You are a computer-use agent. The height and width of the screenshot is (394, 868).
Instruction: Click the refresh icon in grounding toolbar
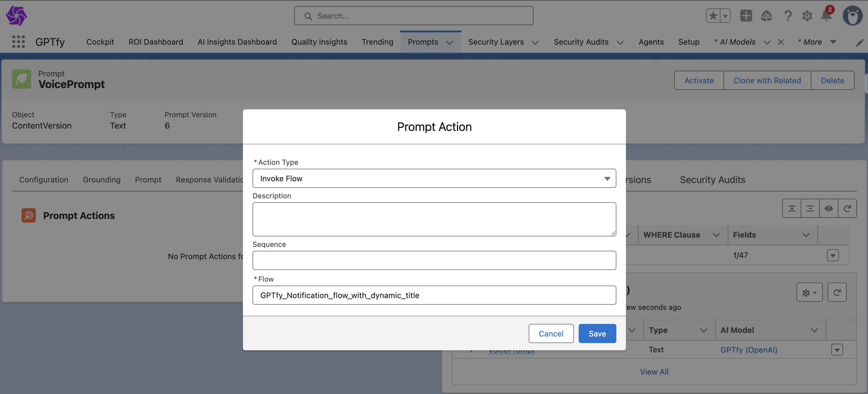(847, 209)
